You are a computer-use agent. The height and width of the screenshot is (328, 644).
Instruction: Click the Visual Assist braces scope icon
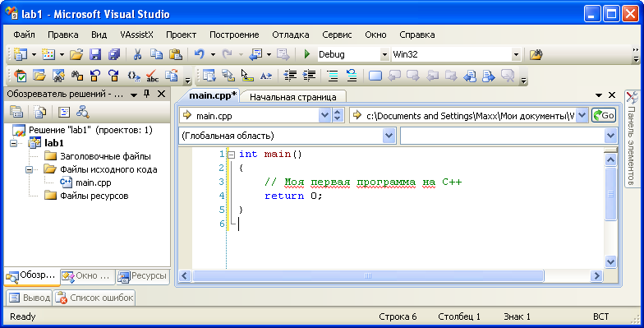click(x=133, y=76)
